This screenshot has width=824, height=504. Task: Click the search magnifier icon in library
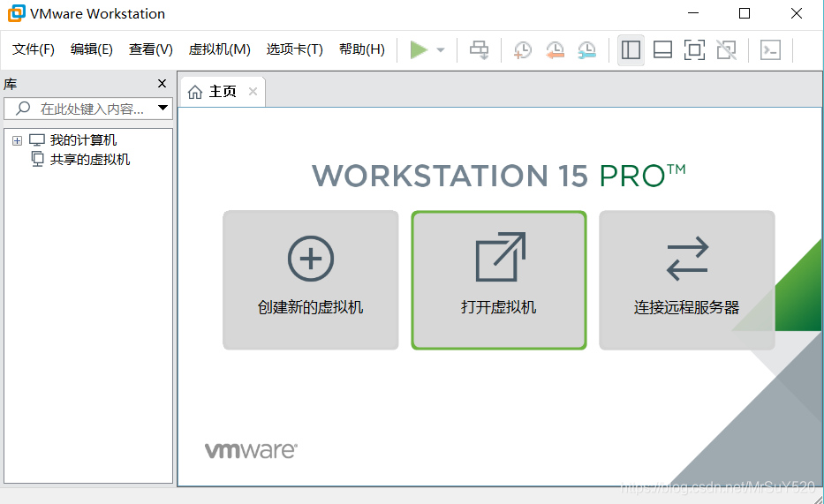pyautogui.click(x=23, y=109)
